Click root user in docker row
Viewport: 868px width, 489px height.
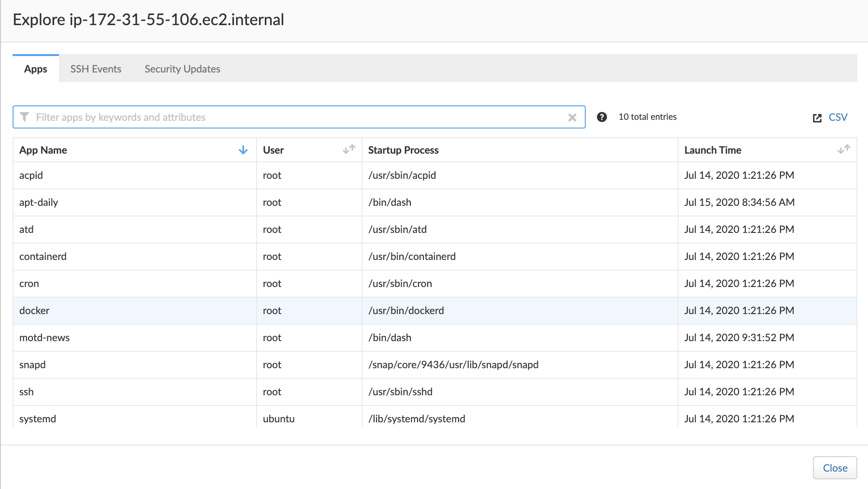[x=272, y=311]
